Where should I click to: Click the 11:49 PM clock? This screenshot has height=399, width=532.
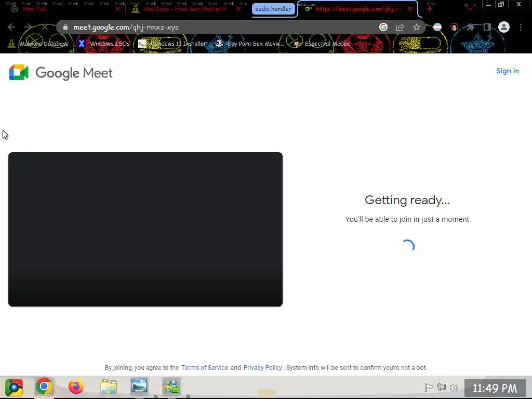coord(495,388)
